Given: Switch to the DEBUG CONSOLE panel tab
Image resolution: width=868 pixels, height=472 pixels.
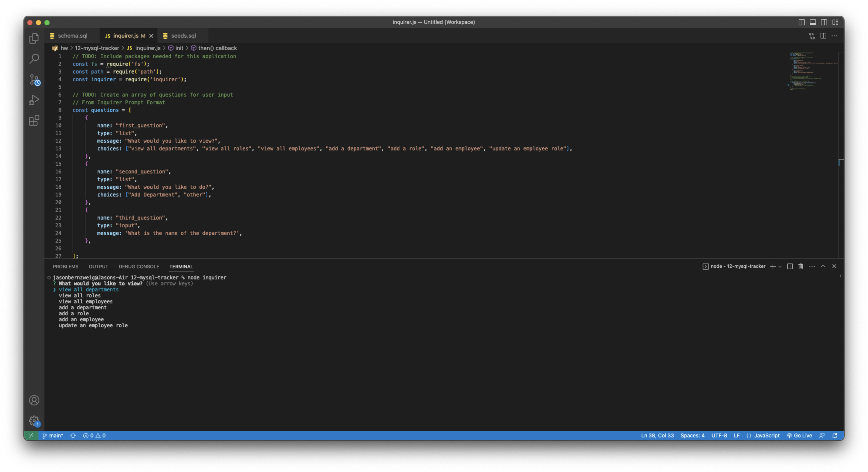Looking at the screenshot, I should point(139,267).
